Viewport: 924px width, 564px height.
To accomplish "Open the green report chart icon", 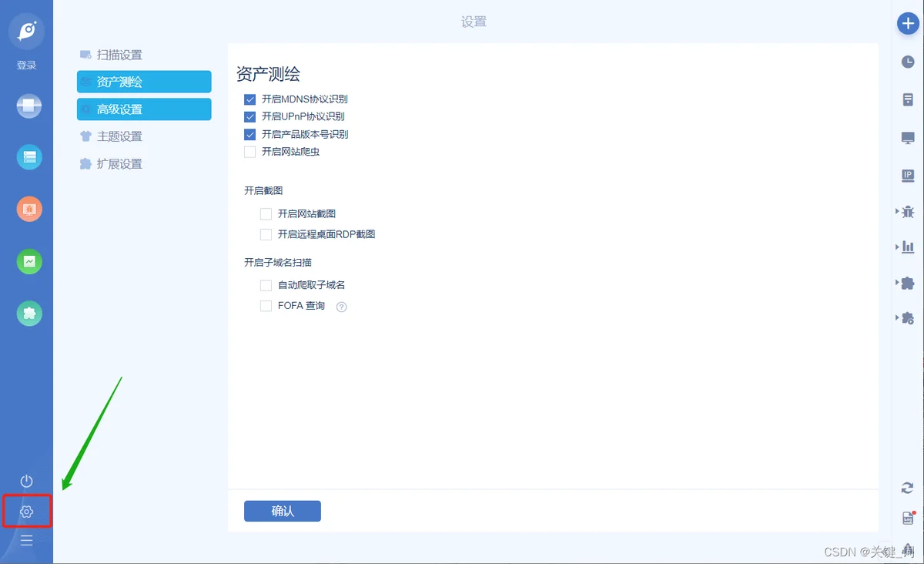I will pyautogui.click(x=29, y=261).
